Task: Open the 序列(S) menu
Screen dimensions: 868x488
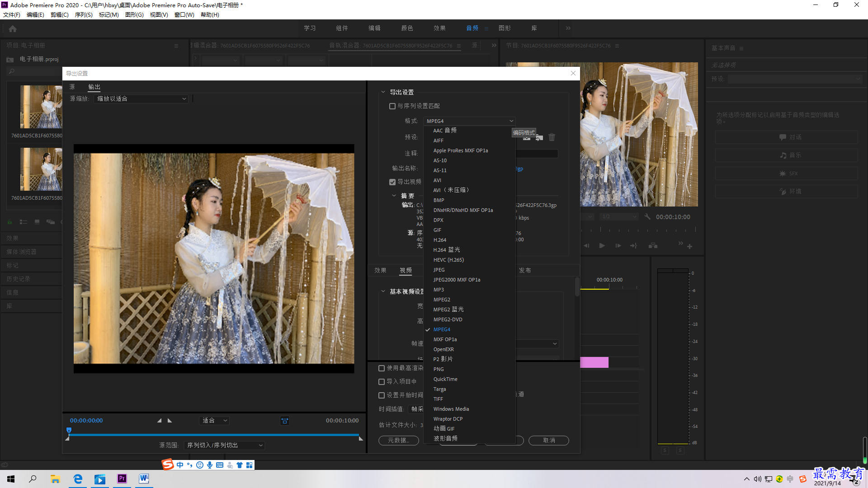Action: pos(84,15)
